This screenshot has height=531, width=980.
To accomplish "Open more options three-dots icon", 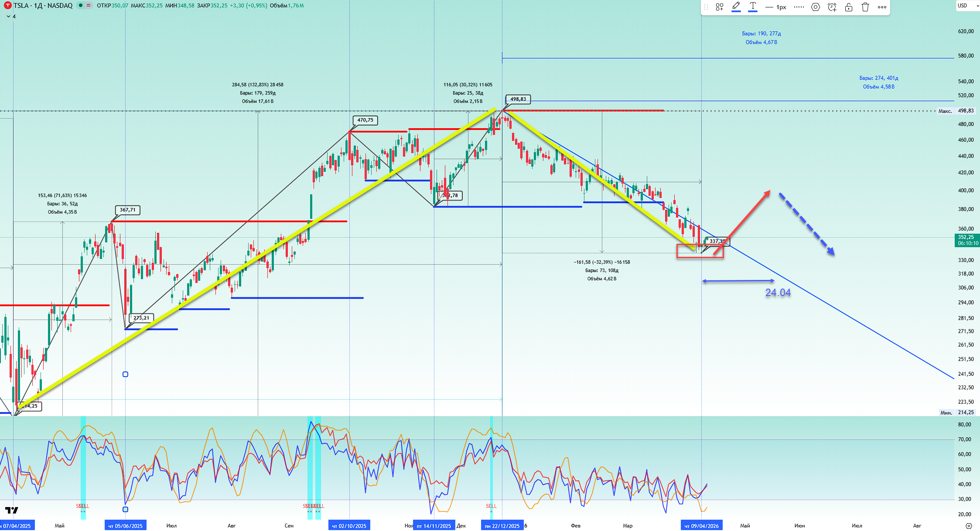I will [x=882, y=7].
